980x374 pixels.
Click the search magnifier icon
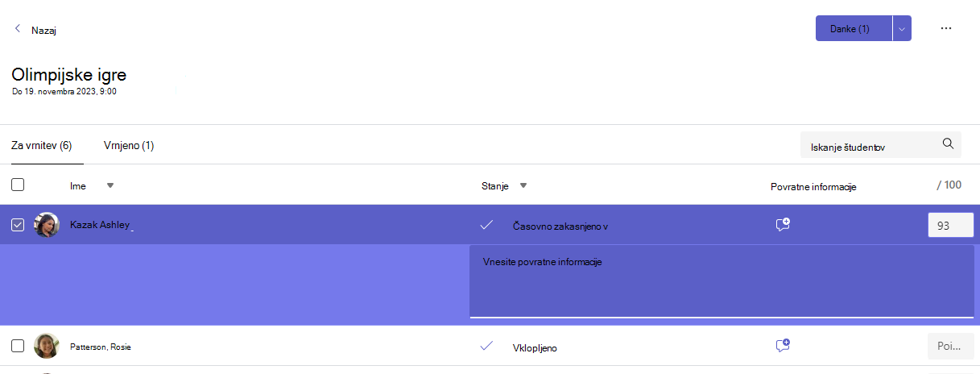[948, 144]
